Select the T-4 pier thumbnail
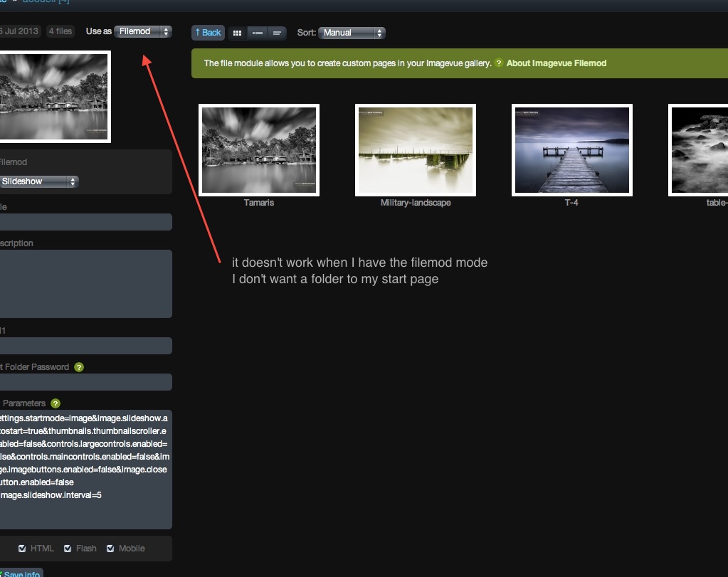The width and height of the screenshot is (728, 577). pos(572,150)
